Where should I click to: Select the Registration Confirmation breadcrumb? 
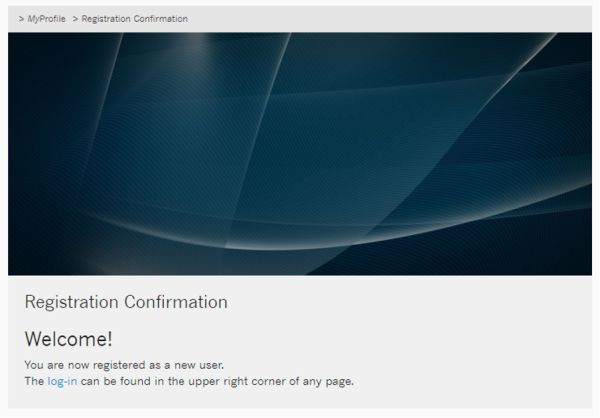click(x=134, y=19)
